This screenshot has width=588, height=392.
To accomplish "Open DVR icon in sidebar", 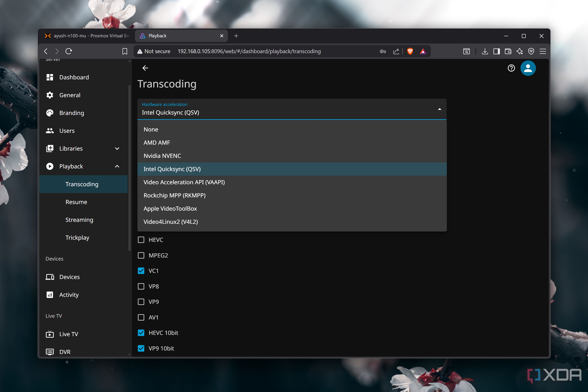I will [50, 352].
